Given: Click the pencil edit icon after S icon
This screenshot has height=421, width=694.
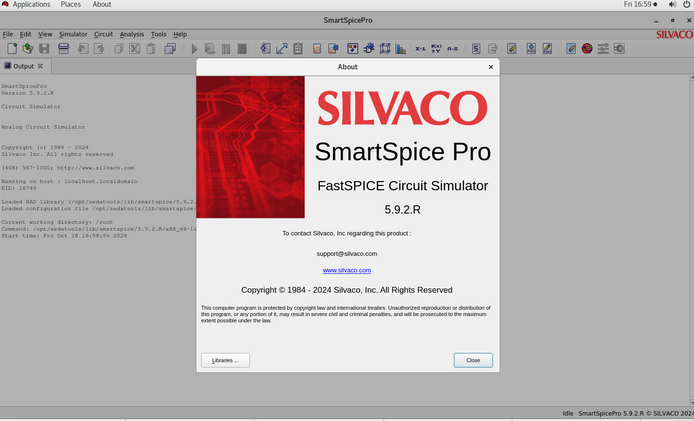Looking at the screenshot, I should click(x=512, y=49).
